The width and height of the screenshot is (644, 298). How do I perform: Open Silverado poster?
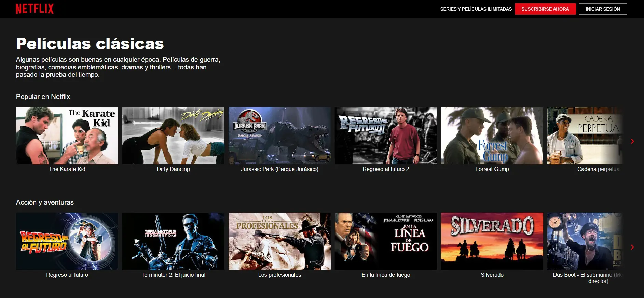click(492, 241)
